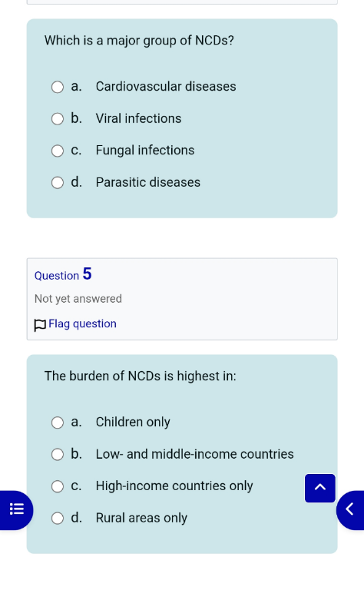Click the High-income countries only label

tap(174, 486)
